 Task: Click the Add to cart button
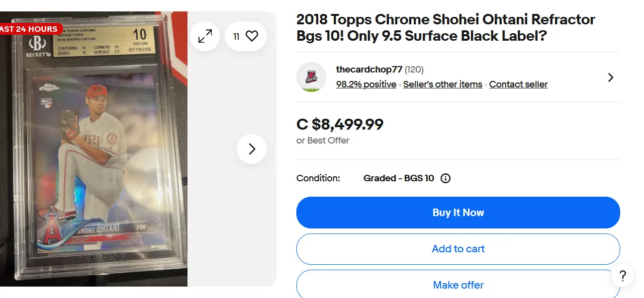coord(458,249)
